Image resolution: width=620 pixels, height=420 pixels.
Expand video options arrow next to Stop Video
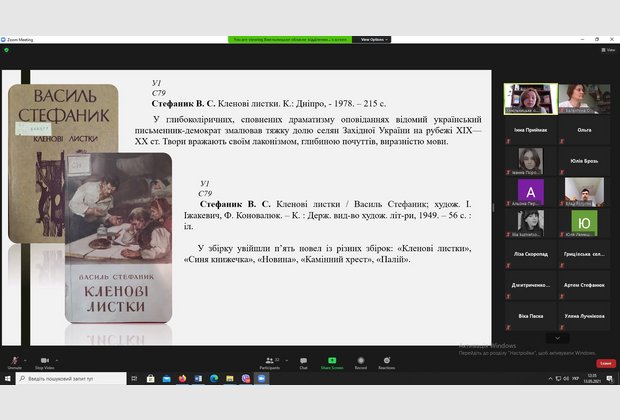58,359
